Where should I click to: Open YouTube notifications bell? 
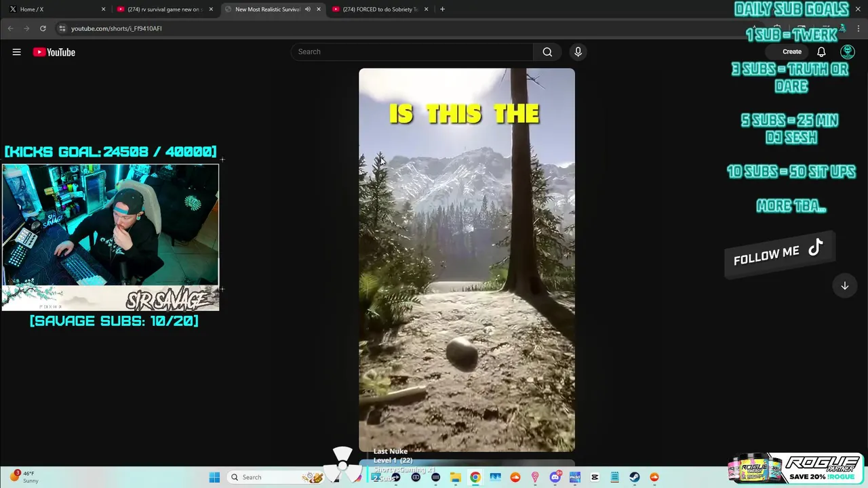821,52
